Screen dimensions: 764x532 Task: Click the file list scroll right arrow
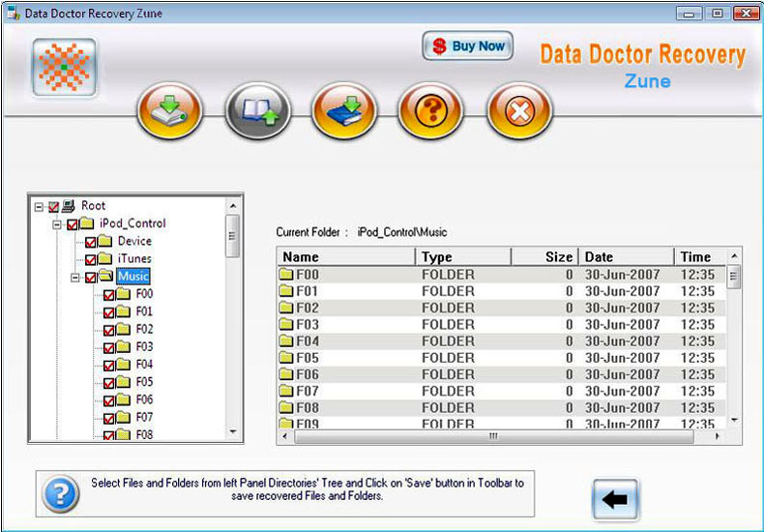pos(718,436)
